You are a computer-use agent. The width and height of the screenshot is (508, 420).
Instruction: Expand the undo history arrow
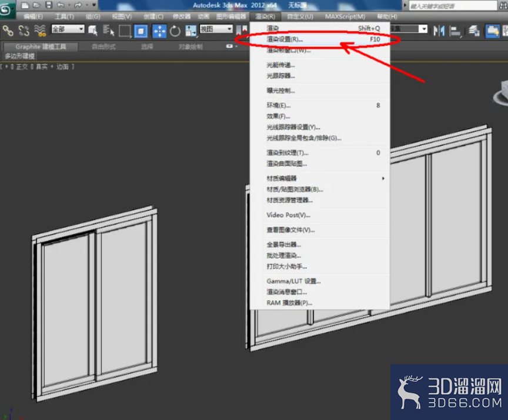click(69, 5)
